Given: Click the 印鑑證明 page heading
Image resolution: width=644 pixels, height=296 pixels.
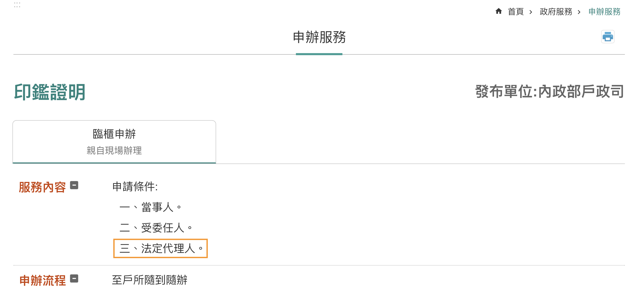Looking at the screenshot, I should 50,92.
